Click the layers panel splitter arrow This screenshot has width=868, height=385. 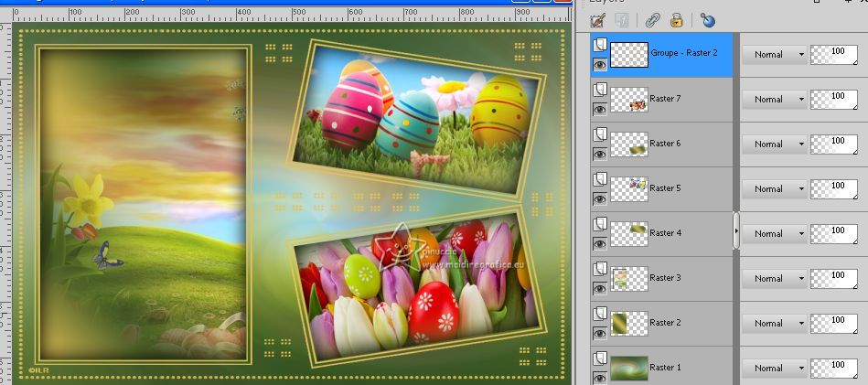736,230
